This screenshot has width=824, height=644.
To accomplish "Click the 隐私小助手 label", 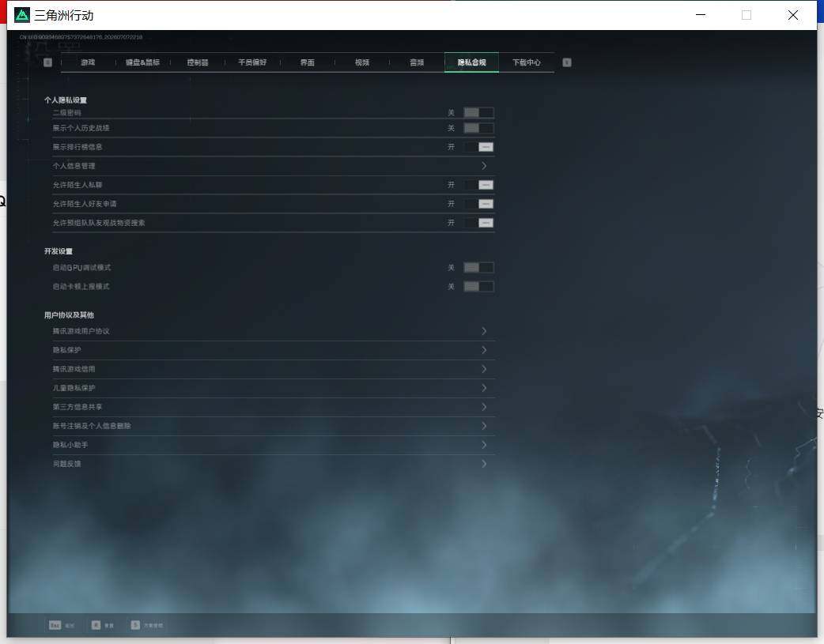I will (x=70, y=444).
